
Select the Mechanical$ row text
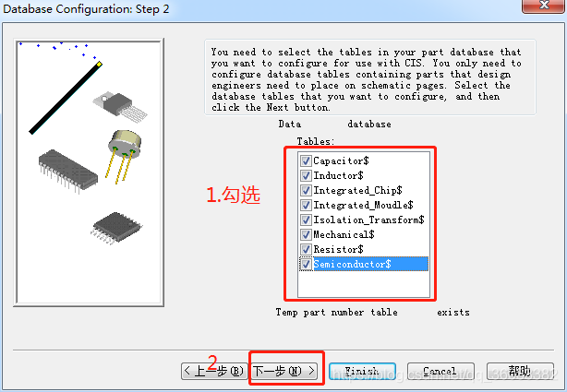[344, 235]
